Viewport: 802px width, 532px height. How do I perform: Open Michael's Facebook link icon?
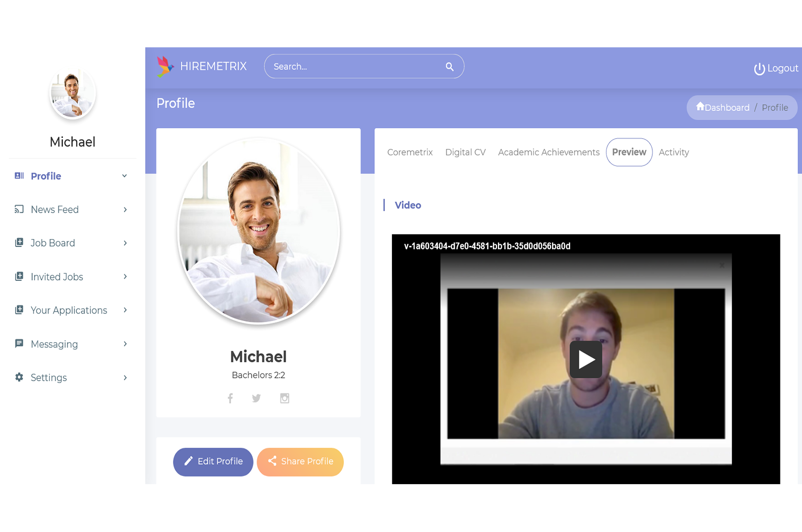click(x=230, y=398)
